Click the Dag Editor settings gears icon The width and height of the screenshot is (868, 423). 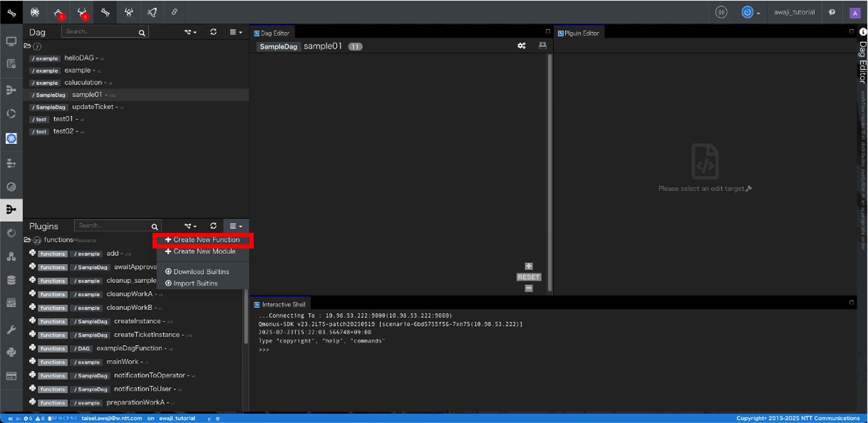521,46
